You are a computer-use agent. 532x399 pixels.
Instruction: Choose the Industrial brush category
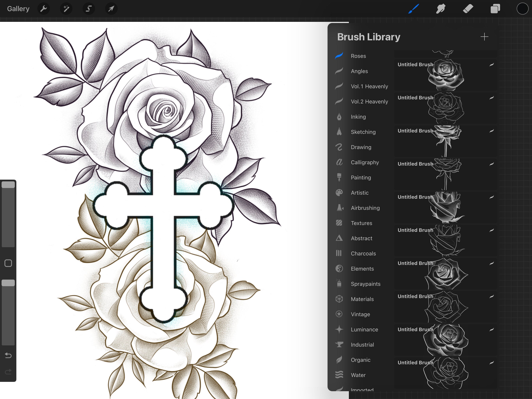[x=362, y=345]
